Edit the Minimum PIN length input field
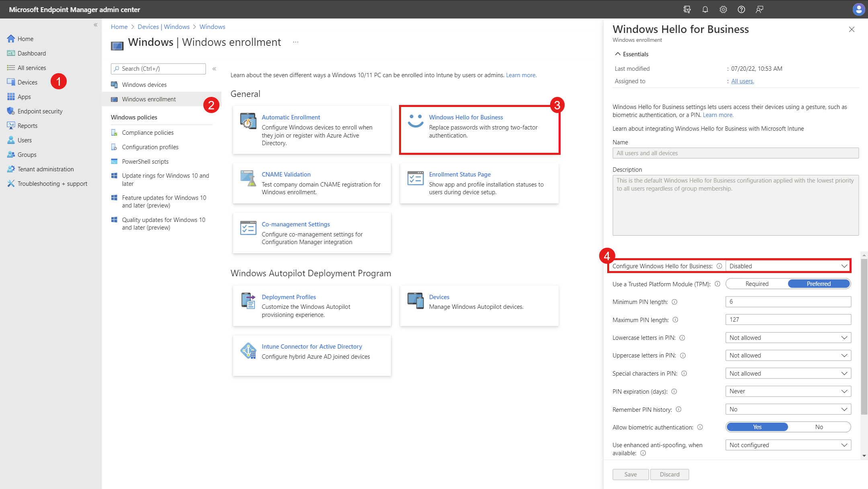 (x=788, y=301)
